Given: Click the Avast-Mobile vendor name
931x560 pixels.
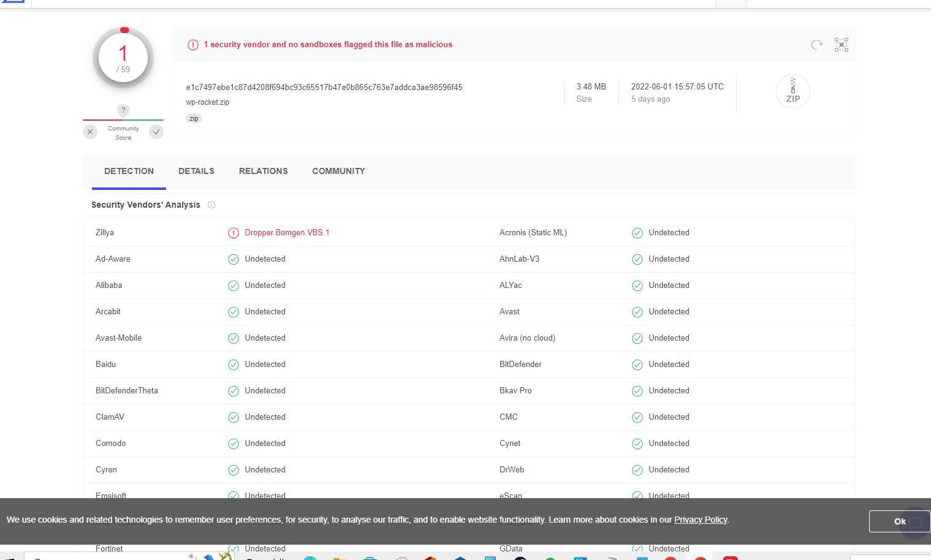Looking at the screenshot, I should click(118, 338).
